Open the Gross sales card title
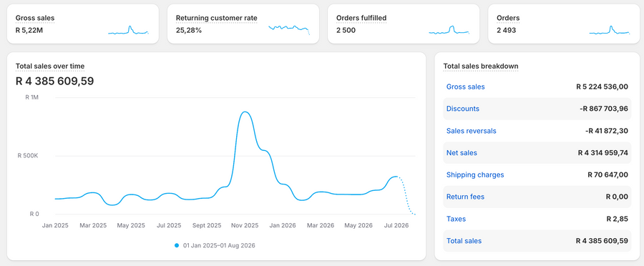644x266 pixels. (35, 18)
